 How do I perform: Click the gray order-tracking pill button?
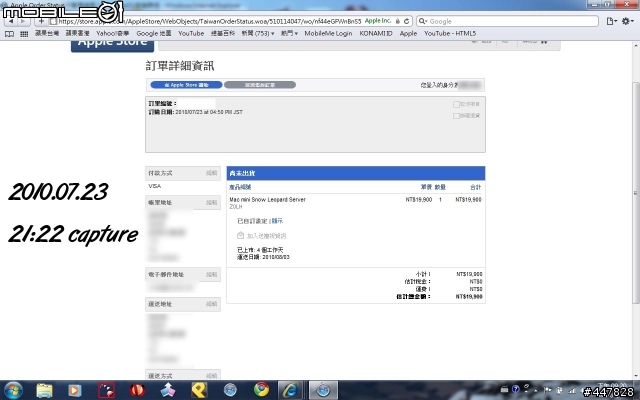coord(260,85)
